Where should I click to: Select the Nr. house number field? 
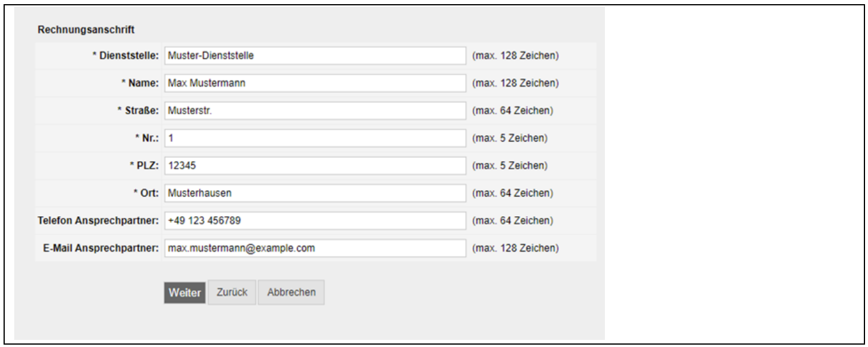(x=315, y=139)
